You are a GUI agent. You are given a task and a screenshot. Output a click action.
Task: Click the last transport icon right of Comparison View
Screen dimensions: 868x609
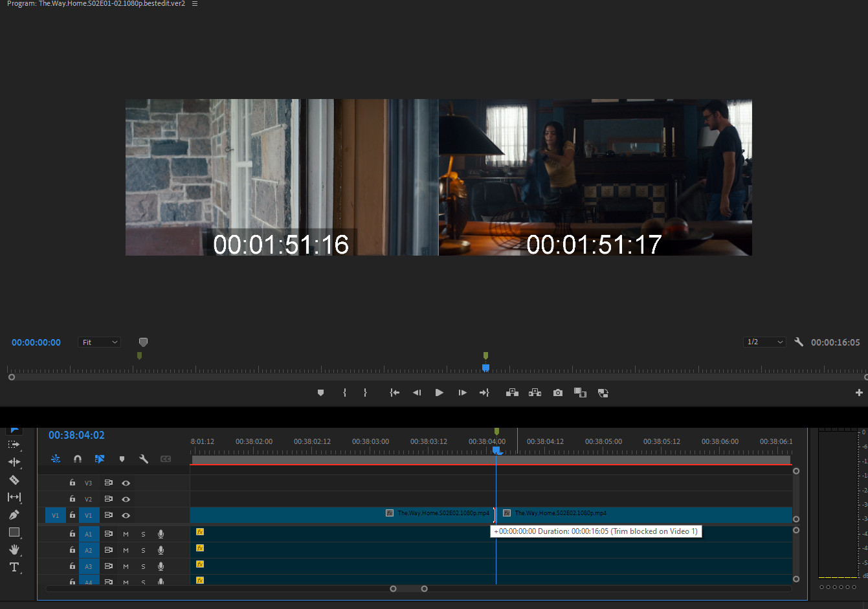[x=603, y=393]
